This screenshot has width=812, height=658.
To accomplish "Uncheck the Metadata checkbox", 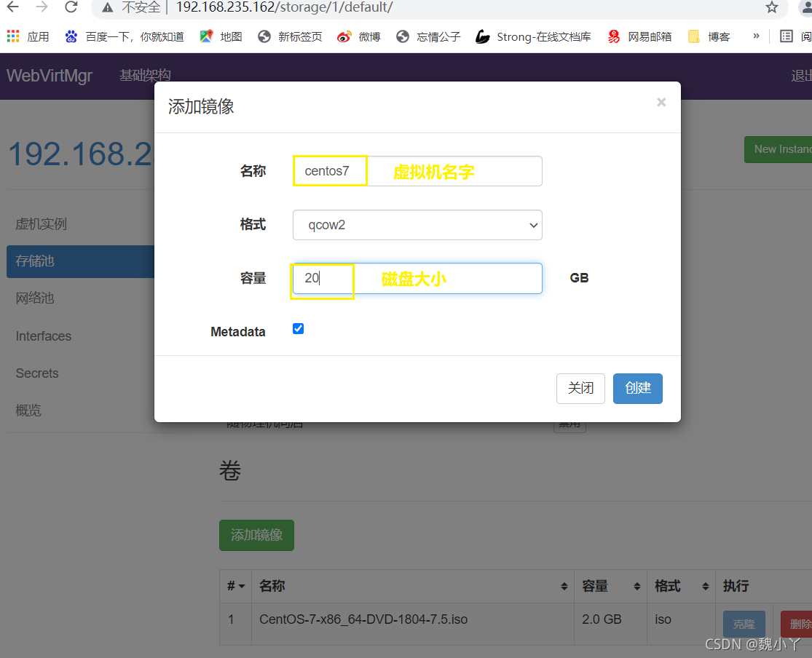I will [298, 328].
